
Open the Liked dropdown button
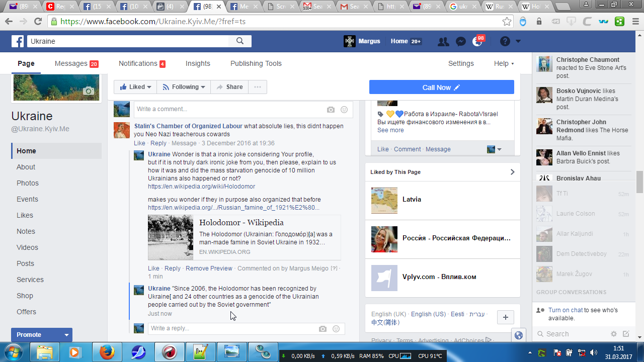pos(135,87)
